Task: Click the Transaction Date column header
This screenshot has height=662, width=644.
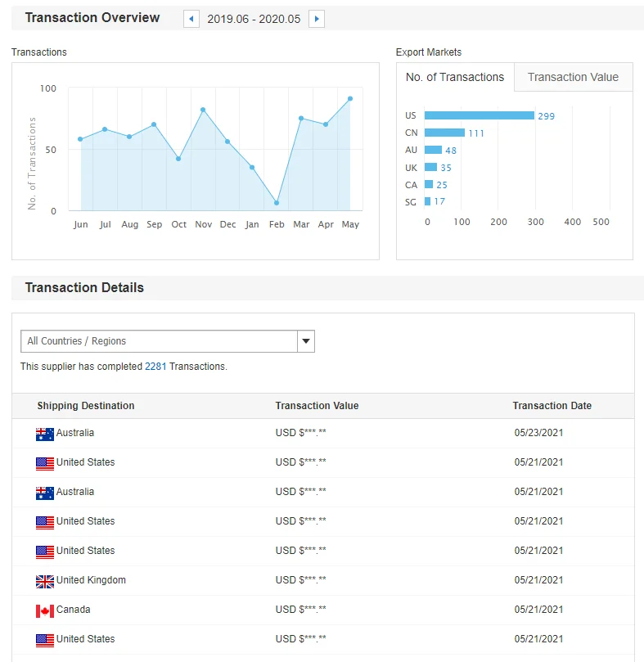Action: click(552, 406)
